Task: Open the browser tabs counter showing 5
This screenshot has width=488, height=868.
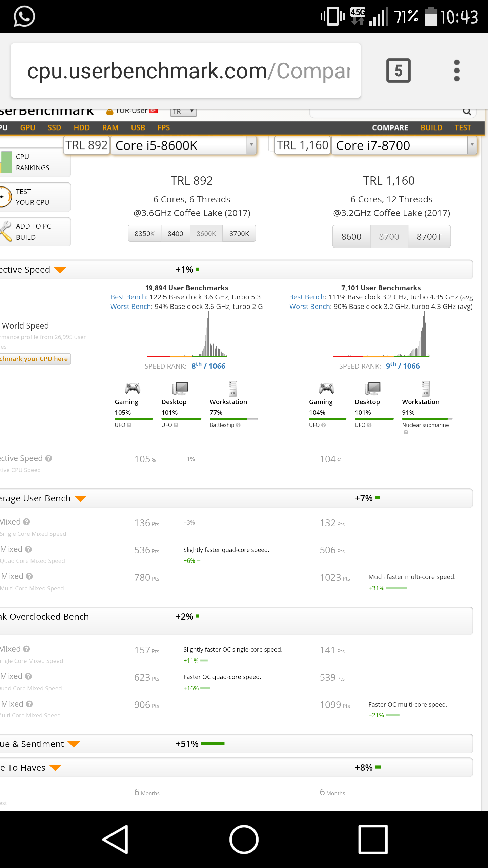Action: tap(398, 71)
